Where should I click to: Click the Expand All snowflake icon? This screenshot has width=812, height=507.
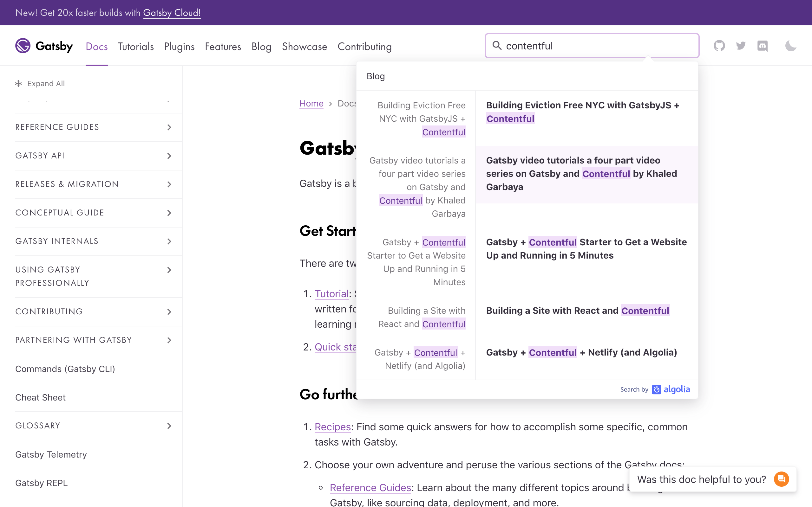tap(19, 83)
